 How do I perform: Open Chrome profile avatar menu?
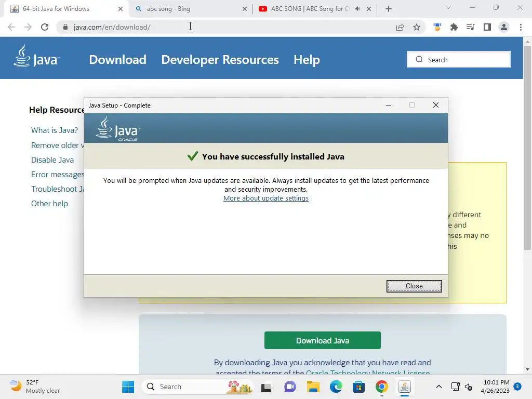(504, 27)
